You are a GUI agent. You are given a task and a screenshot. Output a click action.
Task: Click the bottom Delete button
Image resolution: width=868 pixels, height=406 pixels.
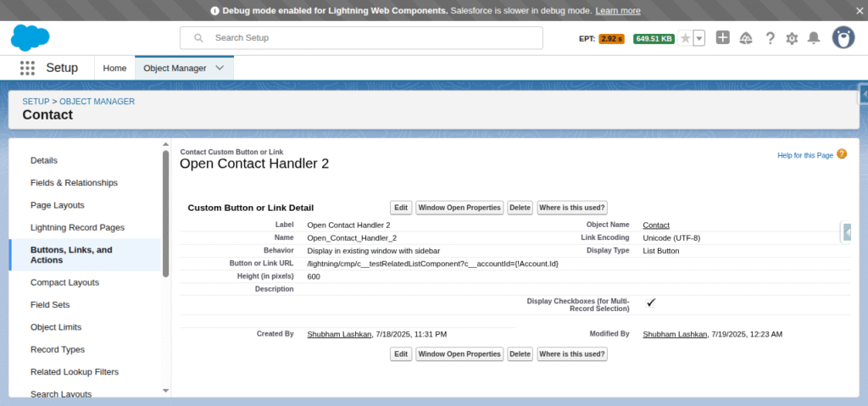520,354
